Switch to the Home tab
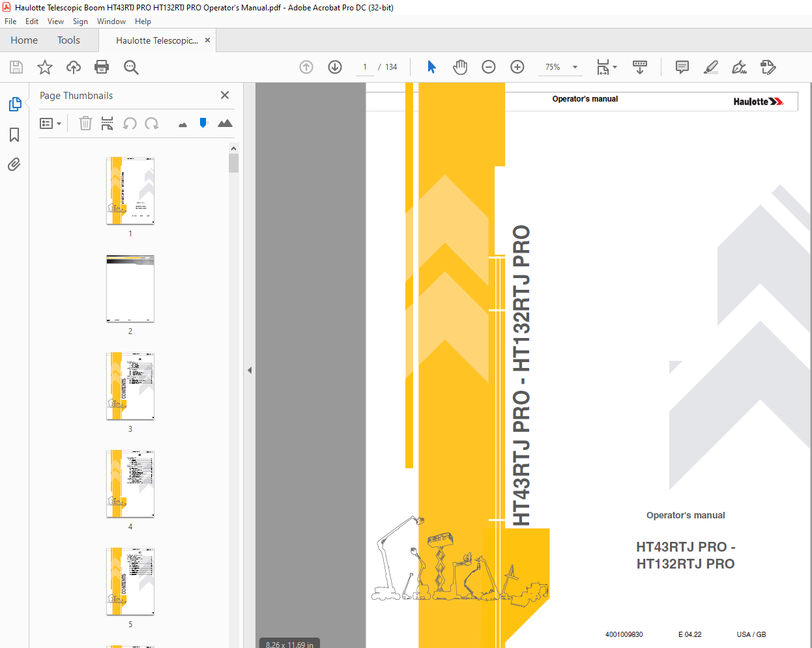The height and width of the screenshot is (648, 812). (x=24, y=40)
